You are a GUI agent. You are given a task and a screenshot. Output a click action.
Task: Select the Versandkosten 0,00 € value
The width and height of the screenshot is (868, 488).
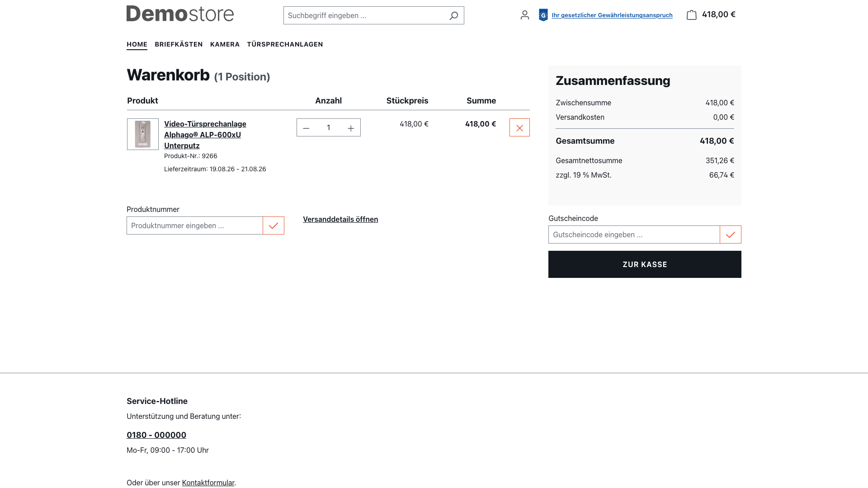(724, 117)
